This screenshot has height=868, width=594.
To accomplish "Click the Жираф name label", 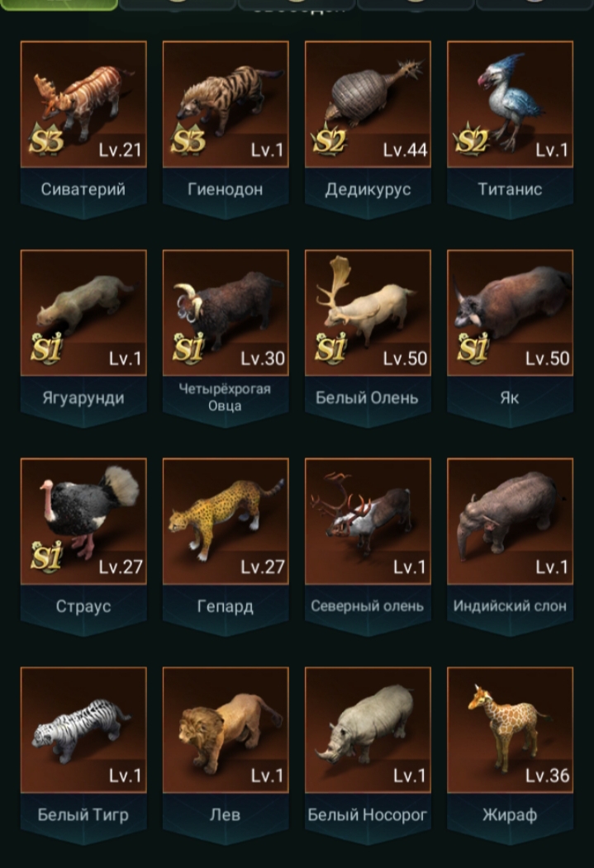I will [x=510, y=815].
